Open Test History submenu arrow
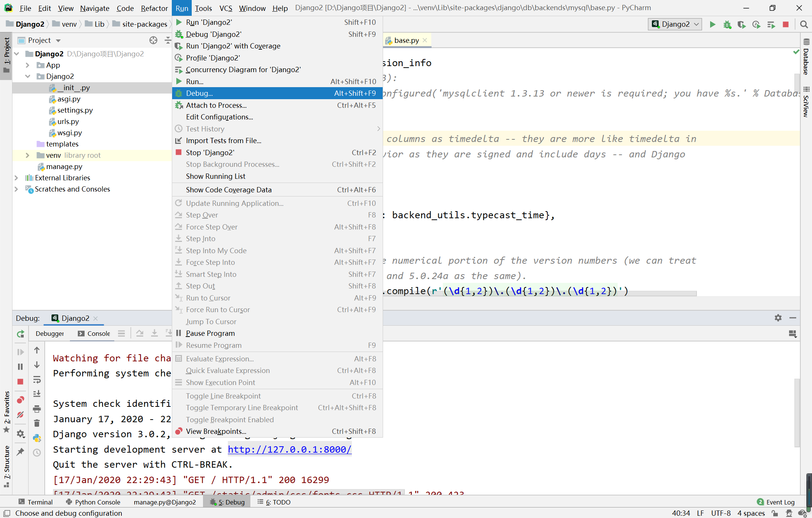This screenshot has height=518, width=812. tap(378, 129)
